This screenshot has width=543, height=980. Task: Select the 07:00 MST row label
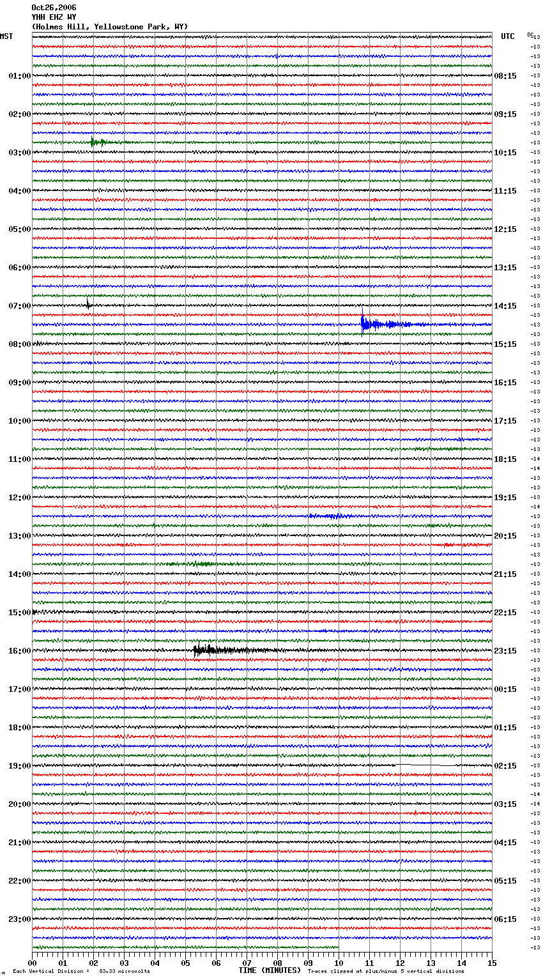point(20,306)
